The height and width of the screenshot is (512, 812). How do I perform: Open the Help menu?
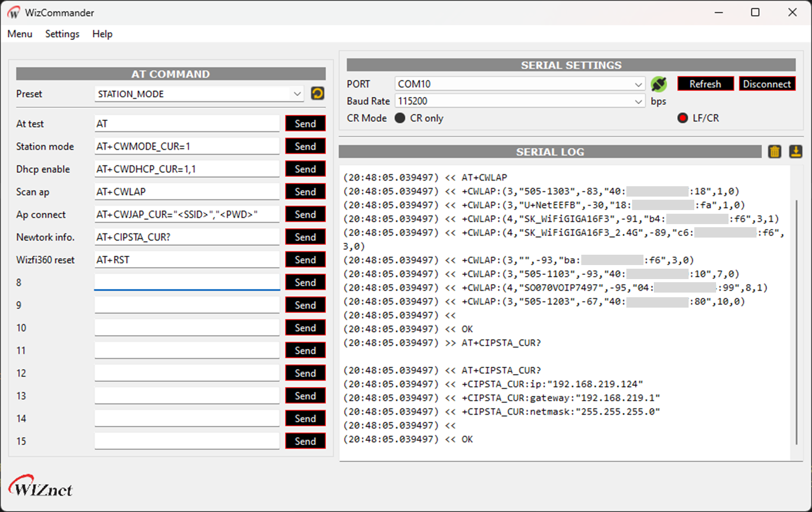click(102, 34)
